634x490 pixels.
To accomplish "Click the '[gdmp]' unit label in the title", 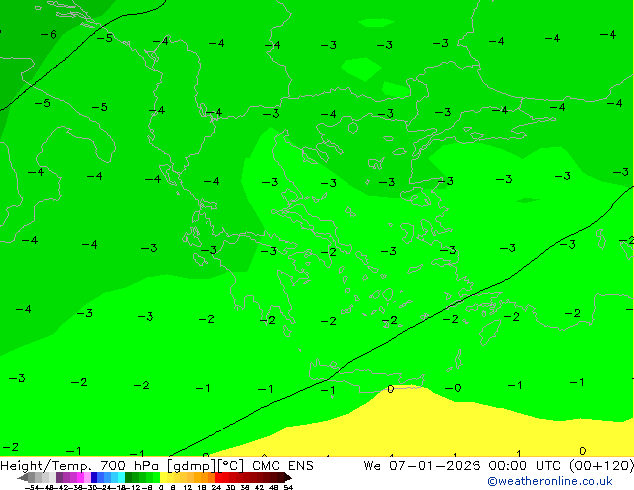I will point(192,466).
